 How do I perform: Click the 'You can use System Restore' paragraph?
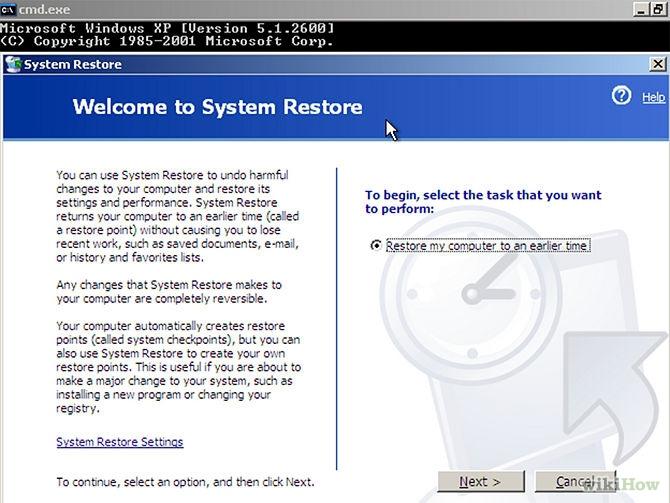tap(178, 216)
